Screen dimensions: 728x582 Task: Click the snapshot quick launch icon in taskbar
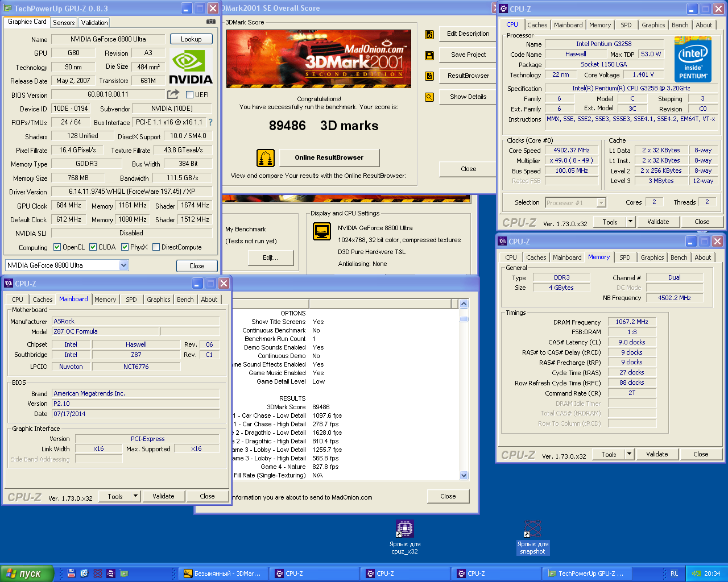[x=98, y=573]
